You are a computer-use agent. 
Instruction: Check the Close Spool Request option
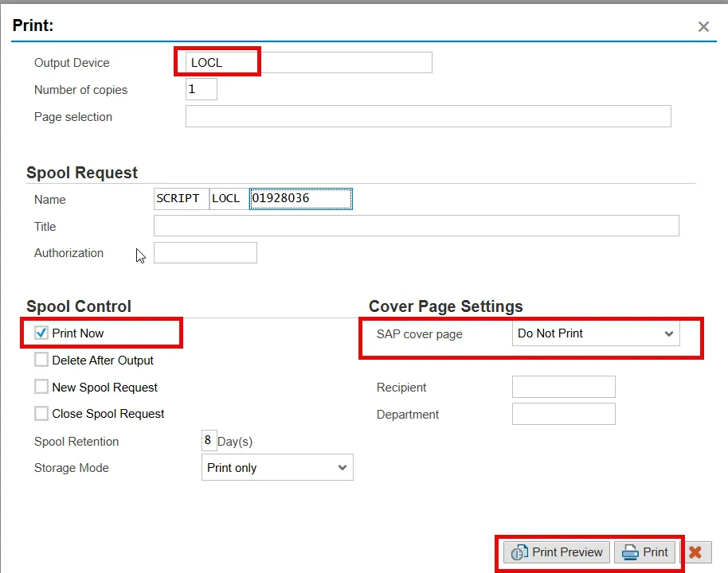coord(41,413)
